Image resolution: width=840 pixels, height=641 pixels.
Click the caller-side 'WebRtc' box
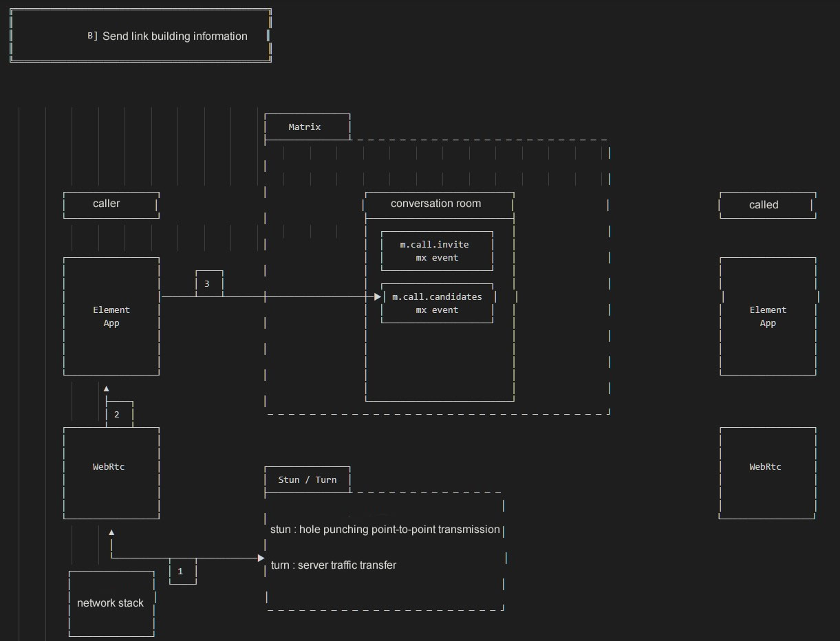coord(111,472)
